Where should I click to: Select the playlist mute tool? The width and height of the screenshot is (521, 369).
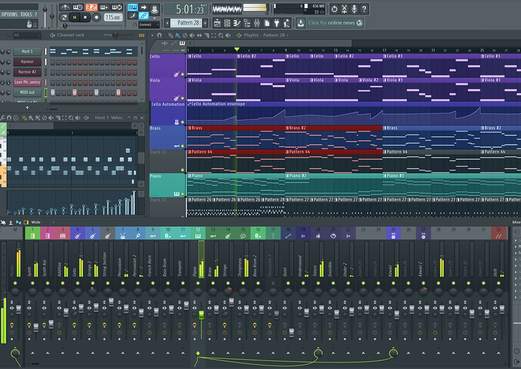tap(192, 35)
